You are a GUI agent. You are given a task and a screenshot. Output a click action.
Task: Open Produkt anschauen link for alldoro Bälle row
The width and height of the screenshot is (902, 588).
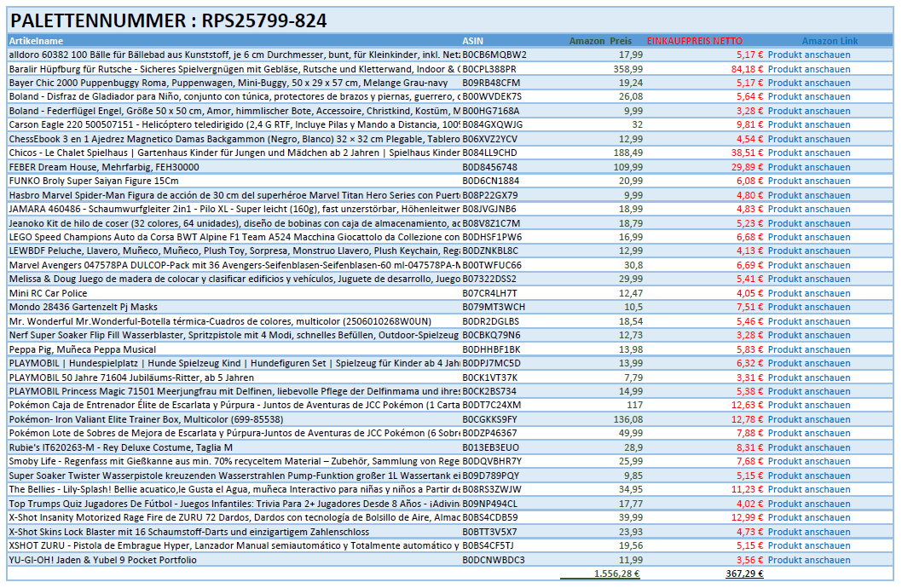808,55
